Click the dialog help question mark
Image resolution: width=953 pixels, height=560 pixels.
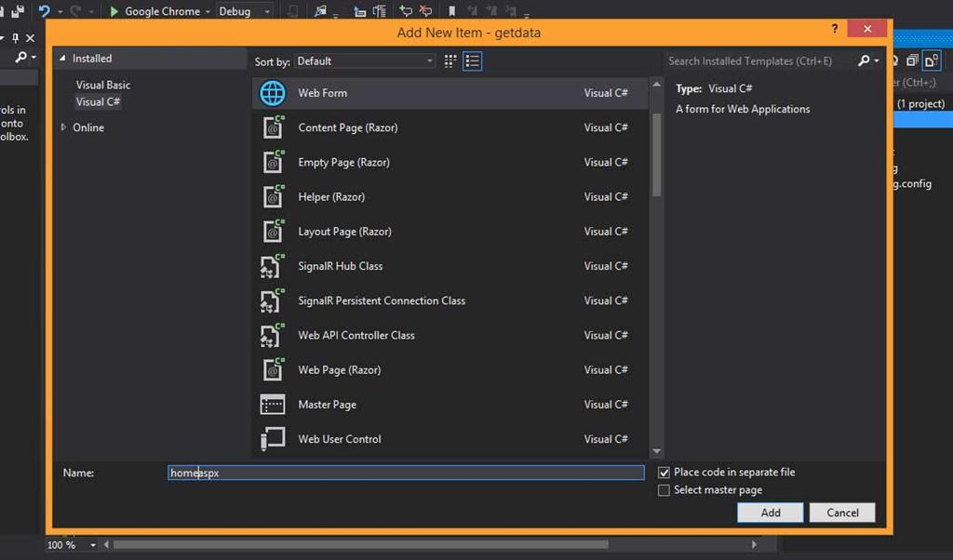click(835, 29)
